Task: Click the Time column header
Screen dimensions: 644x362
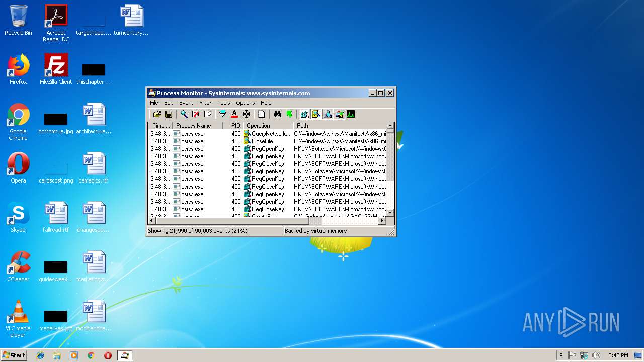Action: coord(160,126)
